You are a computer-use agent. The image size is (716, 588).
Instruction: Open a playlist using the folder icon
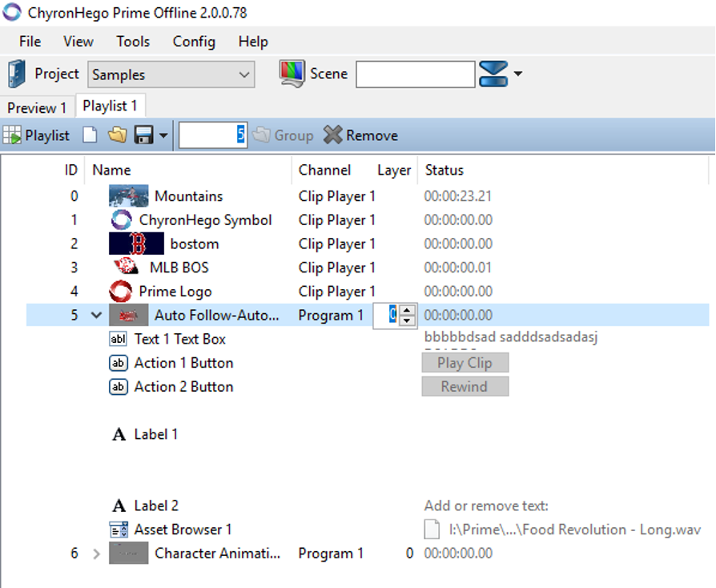(x=117, y=135)
